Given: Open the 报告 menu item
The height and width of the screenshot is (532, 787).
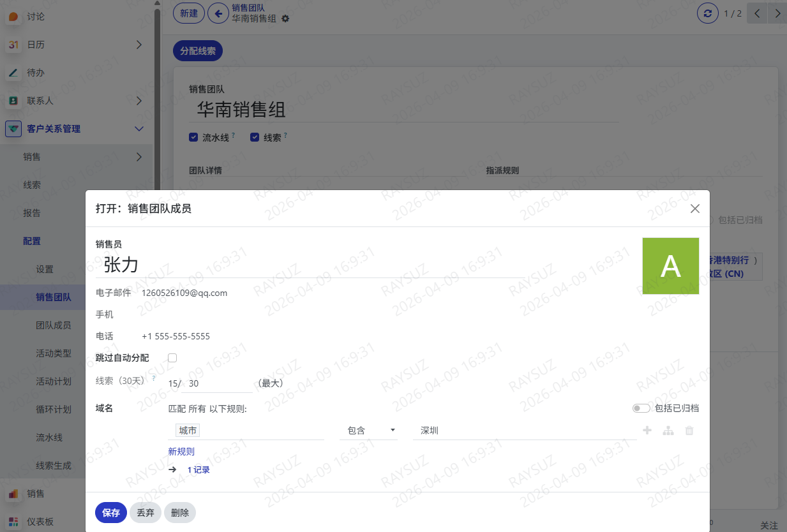Looking at the screenshot, I should click(32, 213).
